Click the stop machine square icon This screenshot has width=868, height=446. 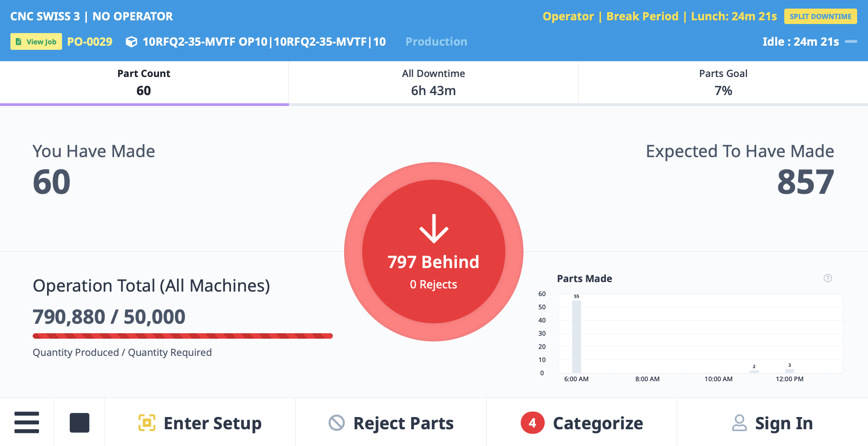coord(79,422)
